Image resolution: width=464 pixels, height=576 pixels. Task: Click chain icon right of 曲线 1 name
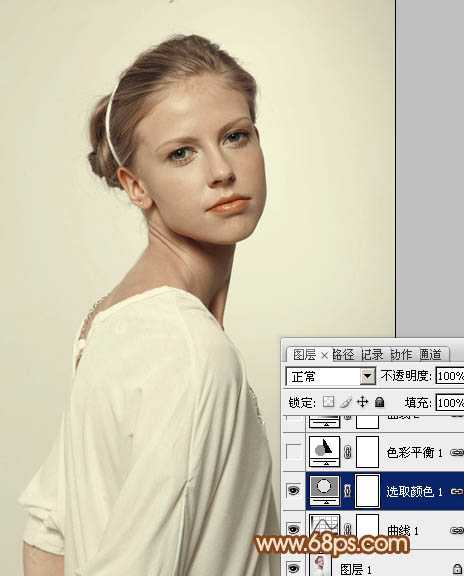click(x=457, y=530)
